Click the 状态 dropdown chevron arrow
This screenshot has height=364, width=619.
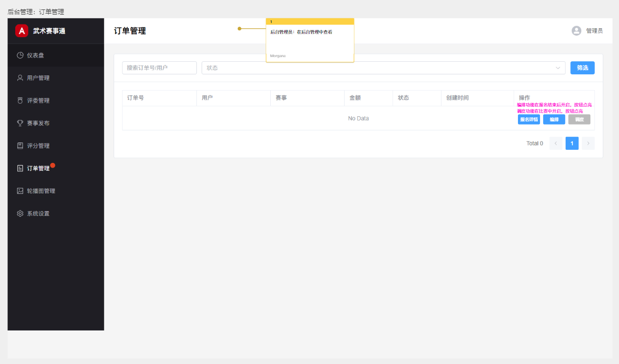pos(558,68)
